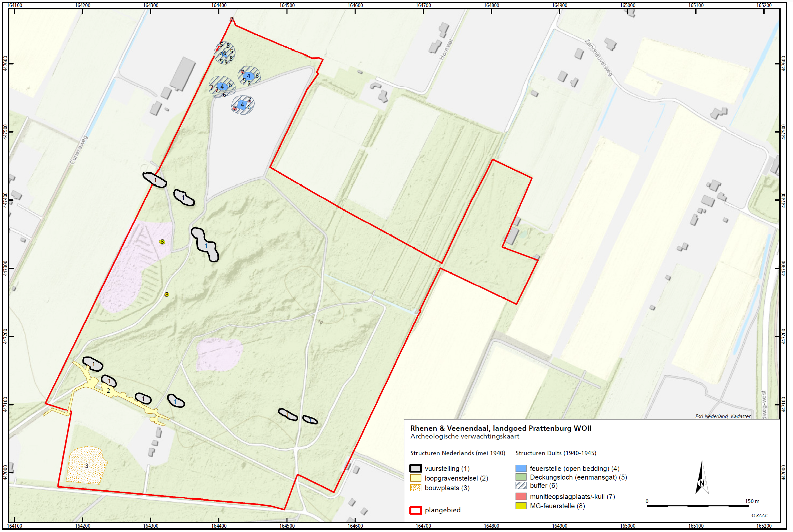The height and width of the screenshot is (532, 793).
Task: Click the dotted bouwplaats area labeled 3
Action: point(86,466)
